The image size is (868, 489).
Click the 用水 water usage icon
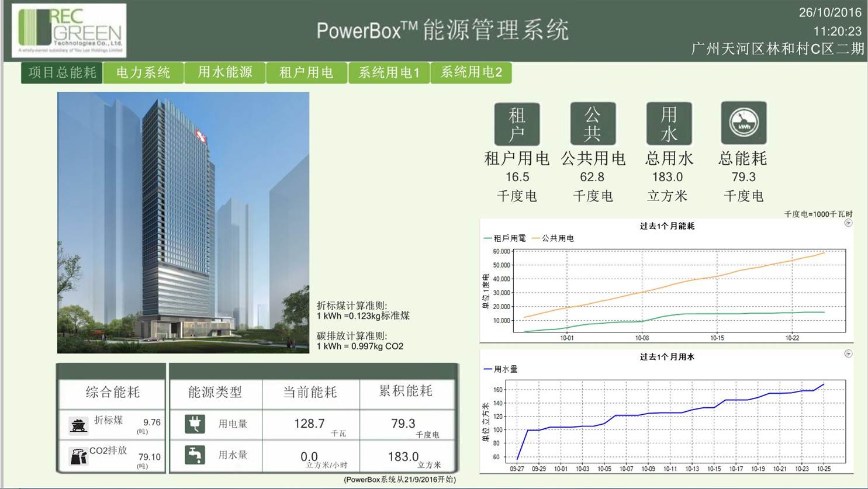pos(669,123)
